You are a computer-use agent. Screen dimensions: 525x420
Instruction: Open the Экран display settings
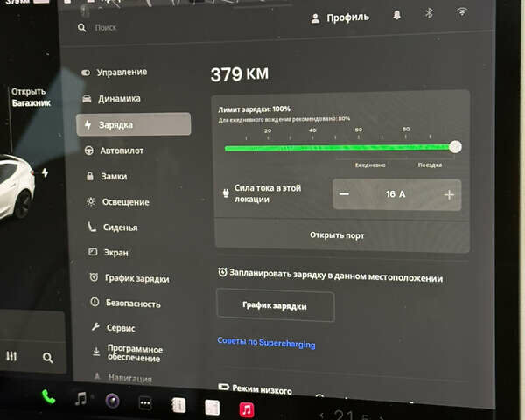coord(108,253)
